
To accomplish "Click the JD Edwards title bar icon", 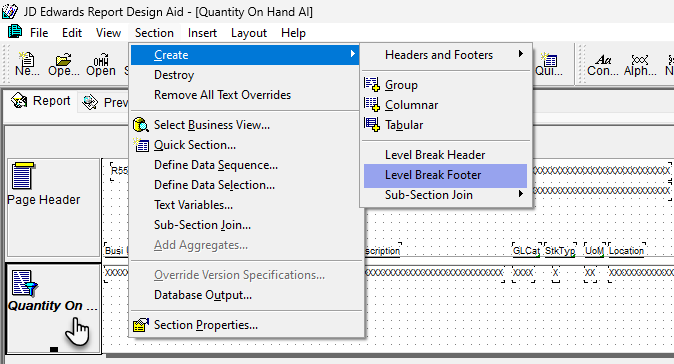I will click(10, 11).
